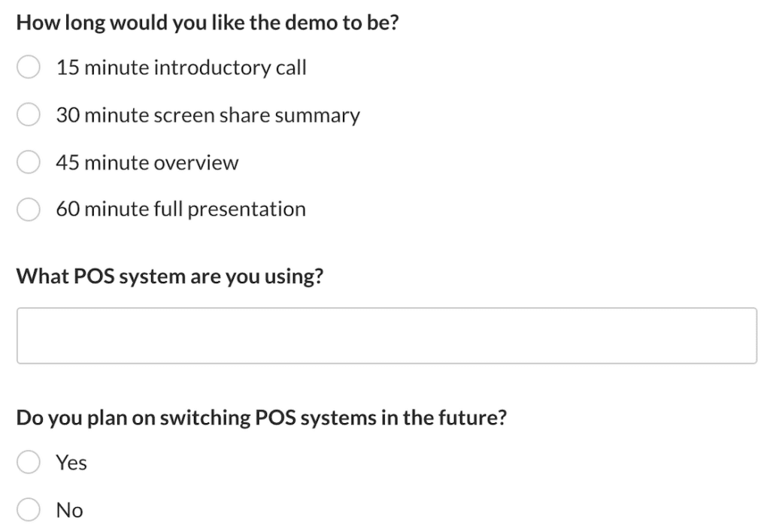Screen dimensions: 770x532
Task: Click the 'Yes' label text
Action: point(71,463)
